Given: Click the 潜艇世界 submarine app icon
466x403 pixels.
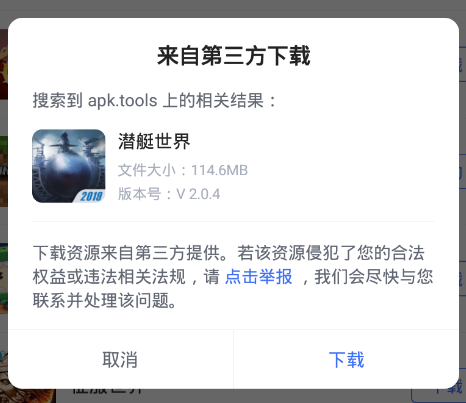Looking at the screenshot, I should click(69, 166).
